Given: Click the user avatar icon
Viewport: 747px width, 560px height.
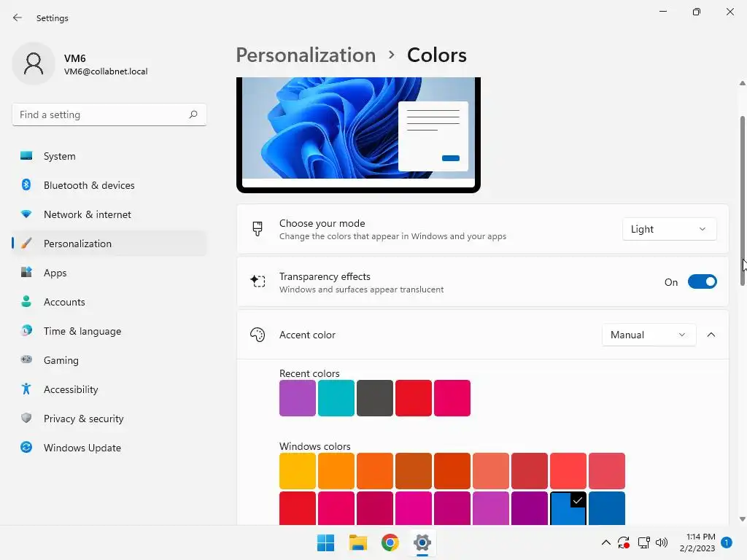Looking at the screenshot, I should (34, 63).
